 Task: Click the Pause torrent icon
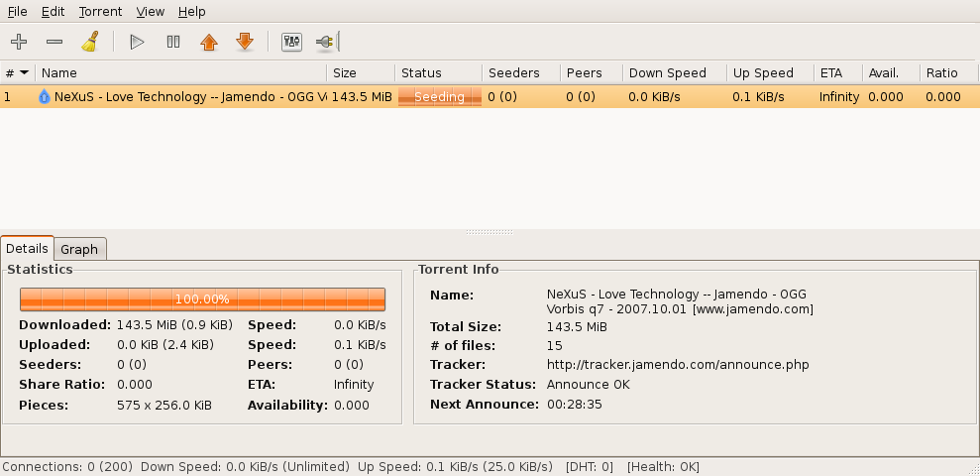173,42
